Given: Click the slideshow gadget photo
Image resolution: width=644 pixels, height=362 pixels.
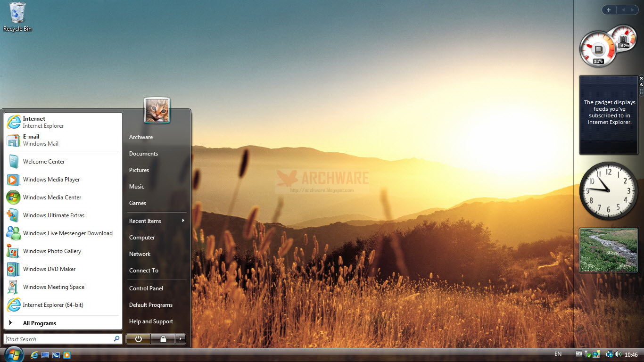Looking at the screenshot, I should tap(609, 250).
